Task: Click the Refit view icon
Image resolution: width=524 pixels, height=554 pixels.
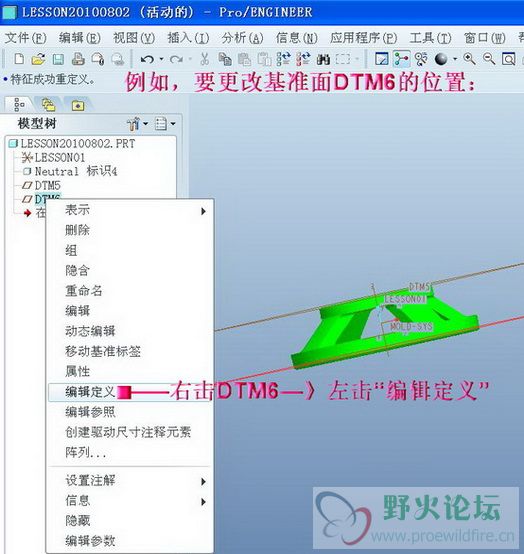Action: click(508, 59)
